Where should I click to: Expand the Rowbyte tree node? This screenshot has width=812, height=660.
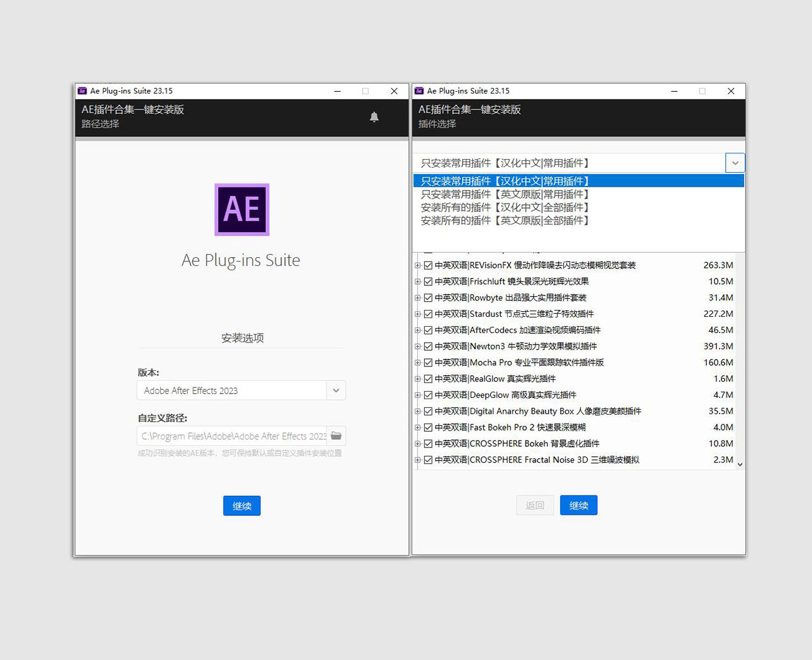417,298
